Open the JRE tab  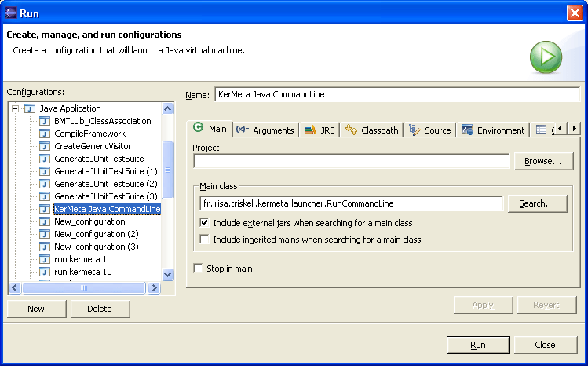320,130
